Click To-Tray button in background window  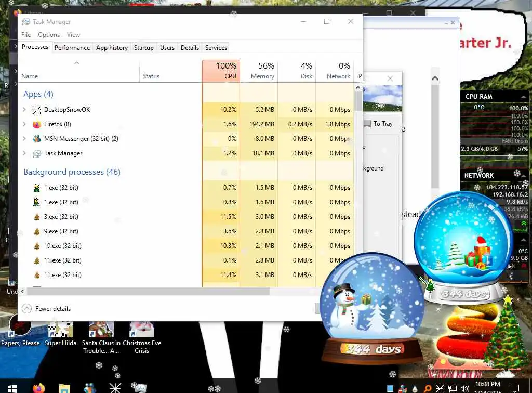[379, 124]
